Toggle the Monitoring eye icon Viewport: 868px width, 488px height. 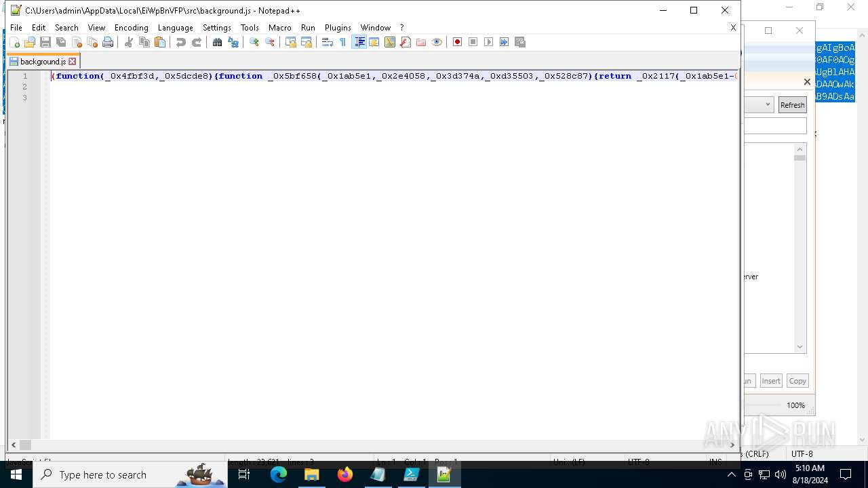click(x=437, y=42)
